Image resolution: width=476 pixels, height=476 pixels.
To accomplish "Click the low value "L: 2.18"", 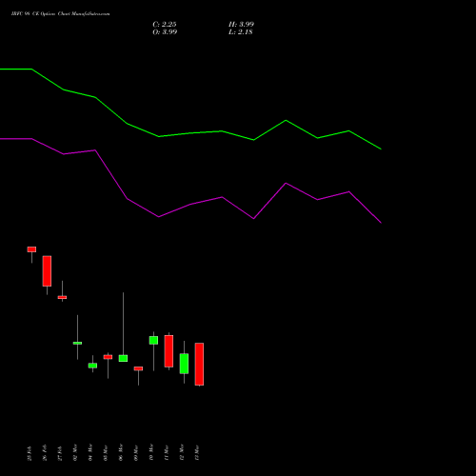I will (x=241, y=32).
